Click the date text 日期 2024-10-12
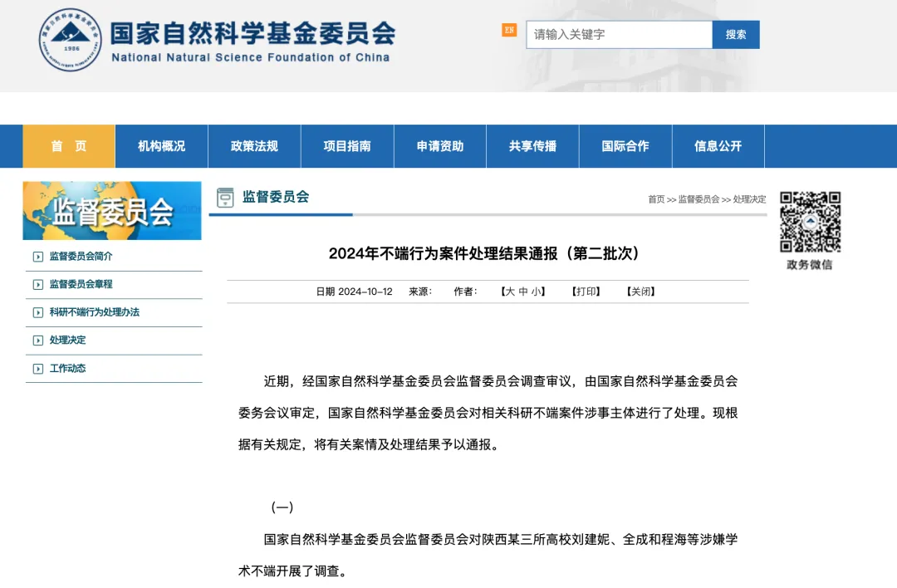Viewport: 897px width, 588px height. pyautogui.click(x=354, y=292)
